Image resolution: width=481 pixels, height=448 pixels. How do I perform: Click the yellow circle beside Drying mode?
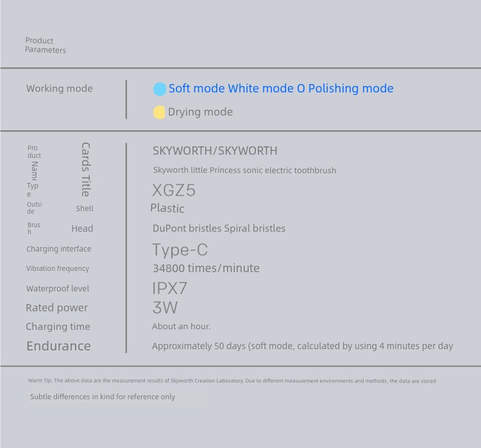[159, 112]
